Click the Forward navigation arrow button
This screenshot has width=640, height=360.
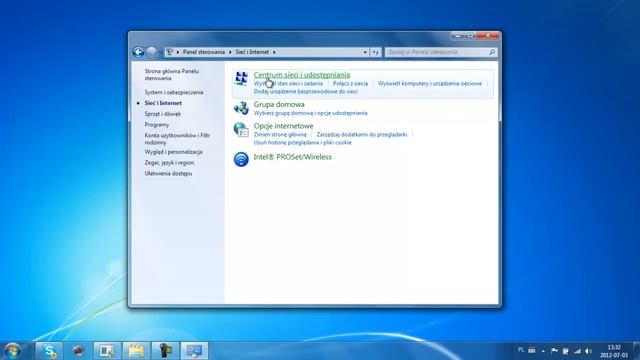tap(151, 52)
